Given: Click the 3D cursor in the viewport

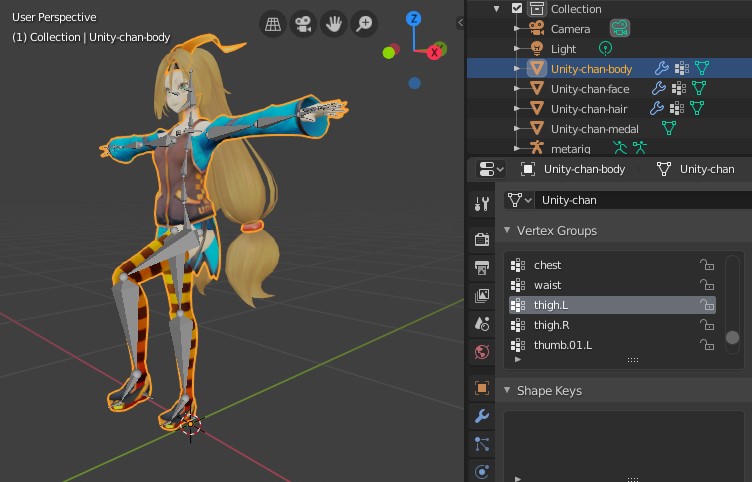Looking at the screenshot, I should [191, 424].
